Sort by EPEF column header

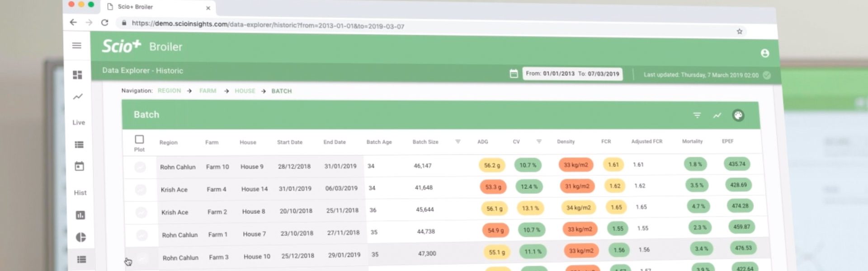(727, 141)
